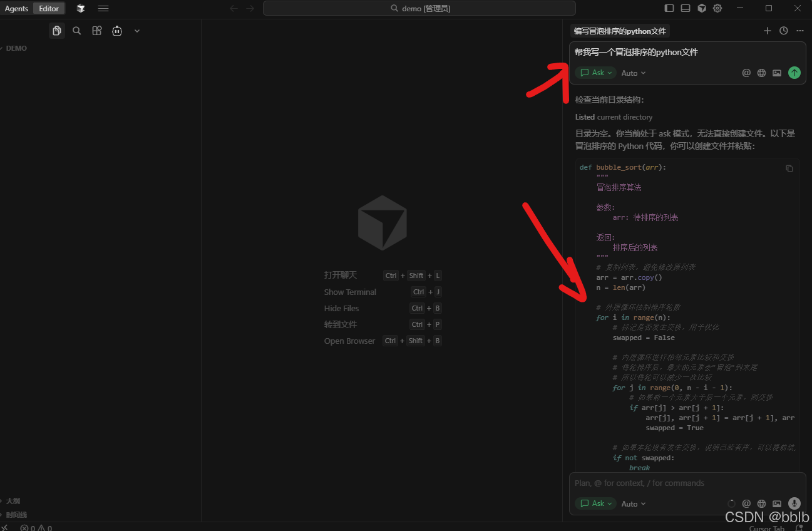Open the Search view in sidebar
This screenshot has width=812, height=531.
pyautogui.click(x=76, y=31)
